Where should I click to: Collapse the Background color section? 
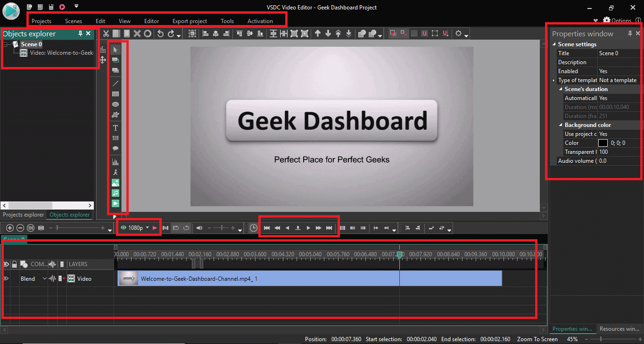coord(561,125)
